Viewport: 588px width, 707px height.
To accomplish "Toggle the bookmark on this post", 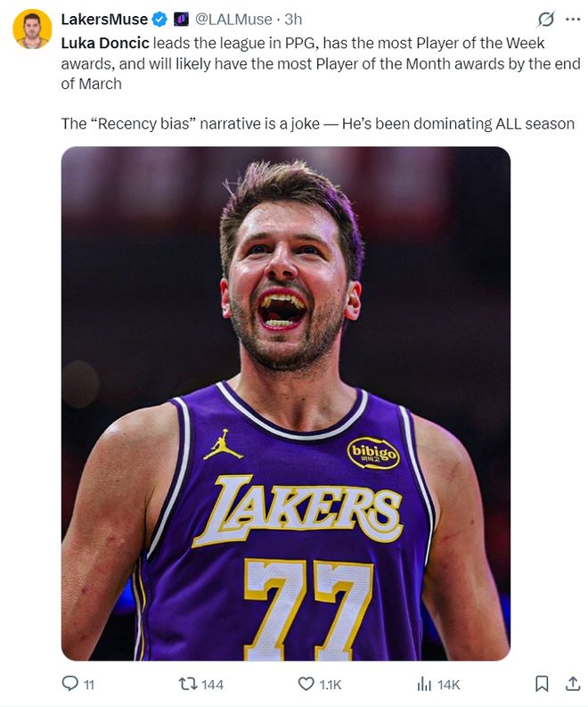I will 542,684.
